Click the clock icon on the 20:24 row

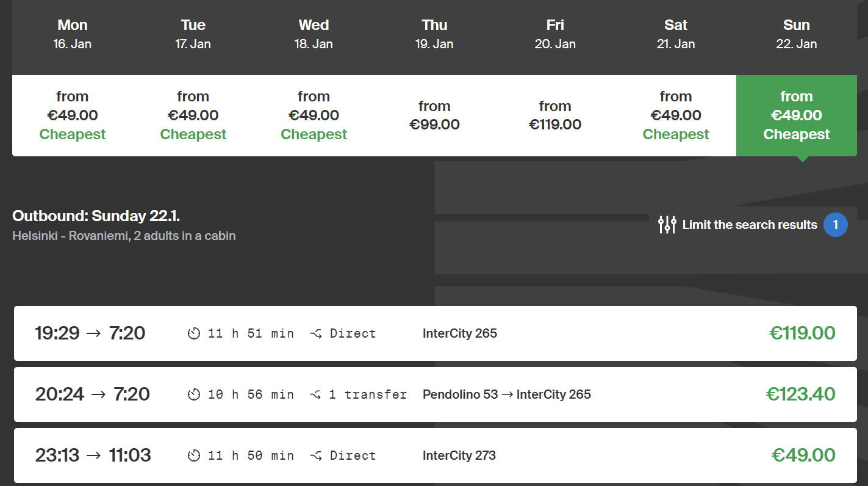(194, 394)
